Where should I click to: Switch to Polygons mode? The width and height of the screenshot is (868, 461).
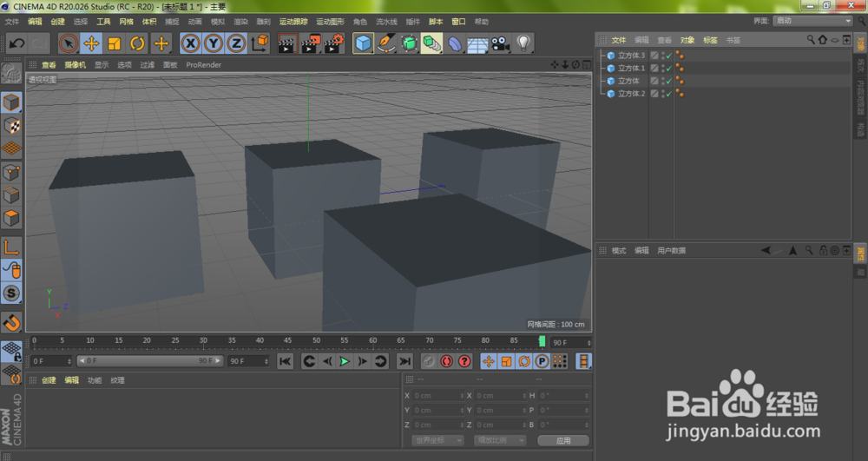(11, 218)
